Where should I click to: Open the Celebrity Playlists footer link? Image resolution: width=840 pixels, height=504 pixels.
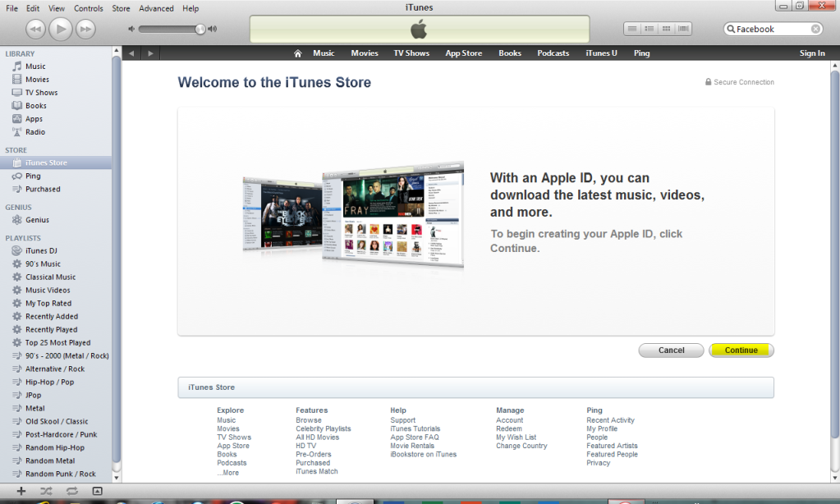point(323,429)
